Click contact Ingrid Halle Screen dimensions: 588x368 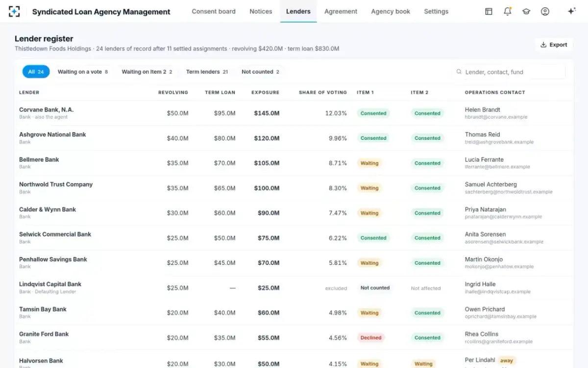[x=480, y=284]
